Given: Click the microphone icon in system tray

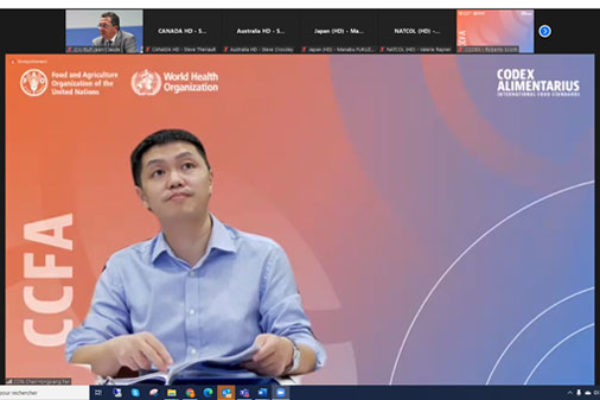Looking at the screenshot, I should [x=579, y=393].
